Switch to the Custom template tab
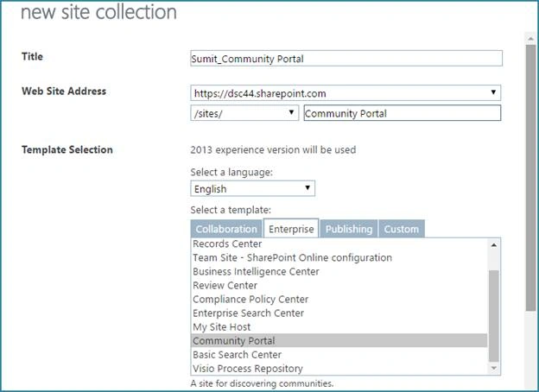 pos(402,229)
